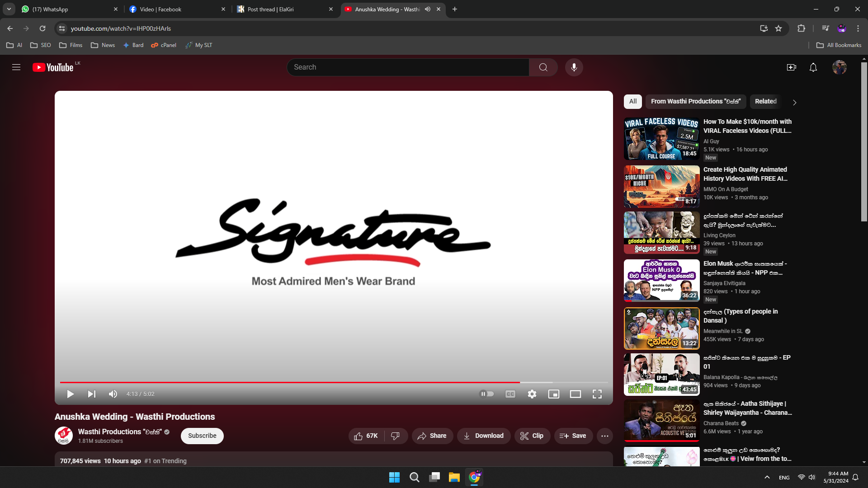Mute the video volume
Viewport: 868px width, 488px height.
click(113, 394)
